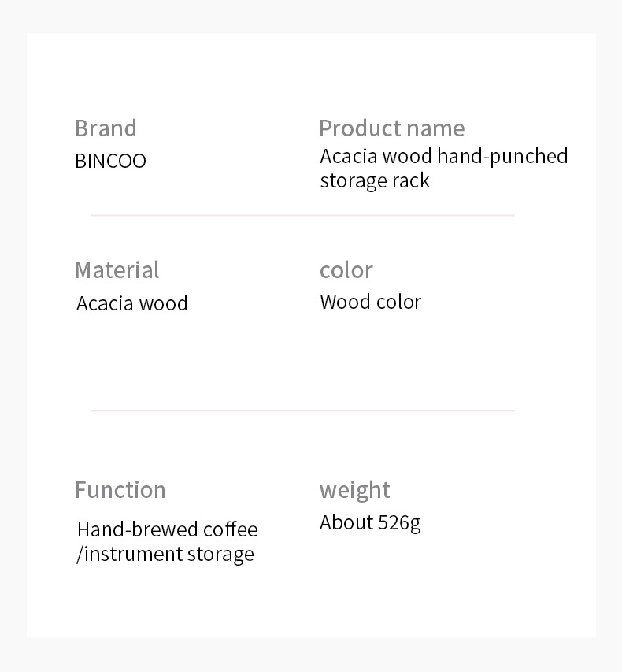Select the 'About 526g' weight value
Screen dimensions: 622x672
point(370,523)
